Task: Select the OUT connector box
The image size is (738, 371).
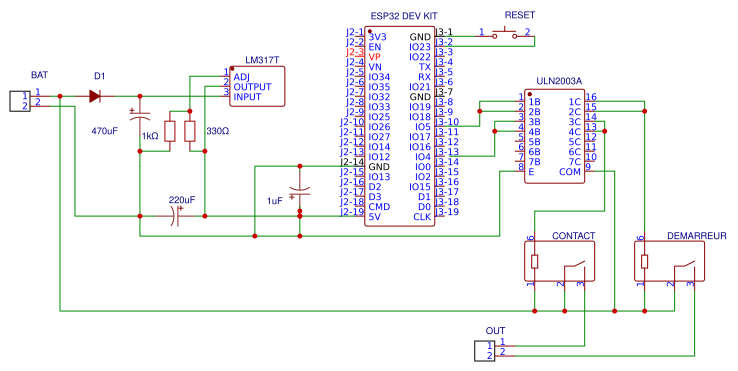Action: [x=484, y=351]
